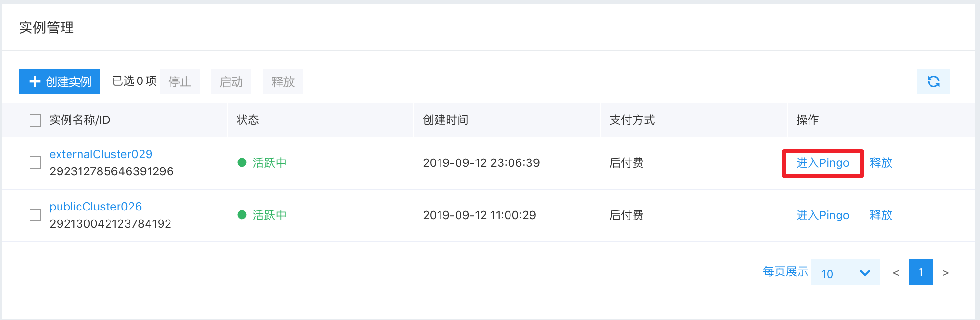Release the publicCluster026 instance via 释放

pos(881,215)
